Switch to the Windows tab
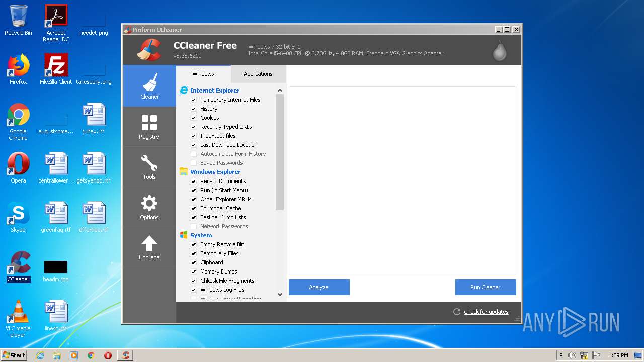 tap(203, 74)
